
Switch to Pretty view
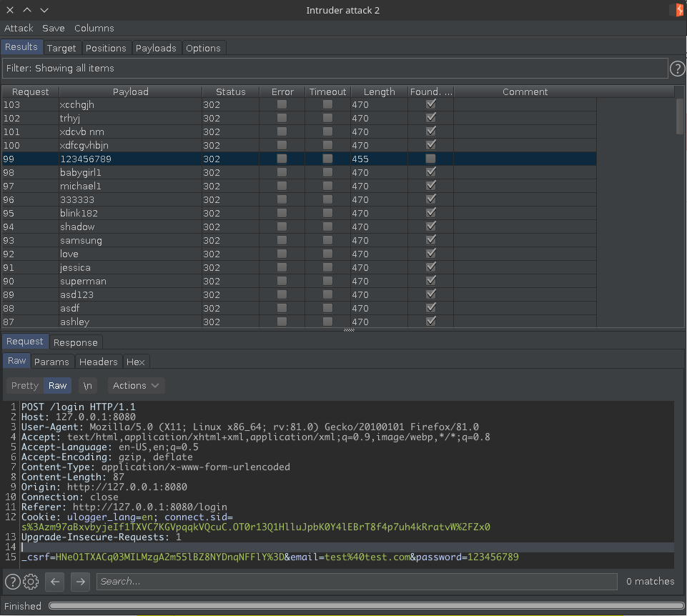25,386
